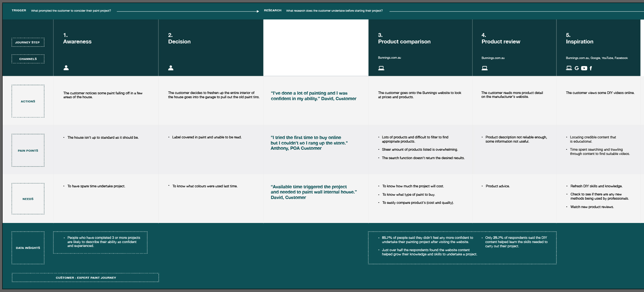This screenshot has width=644, height=292.
Task: Select the ACTIONS row label box
Action: (28, 101)
